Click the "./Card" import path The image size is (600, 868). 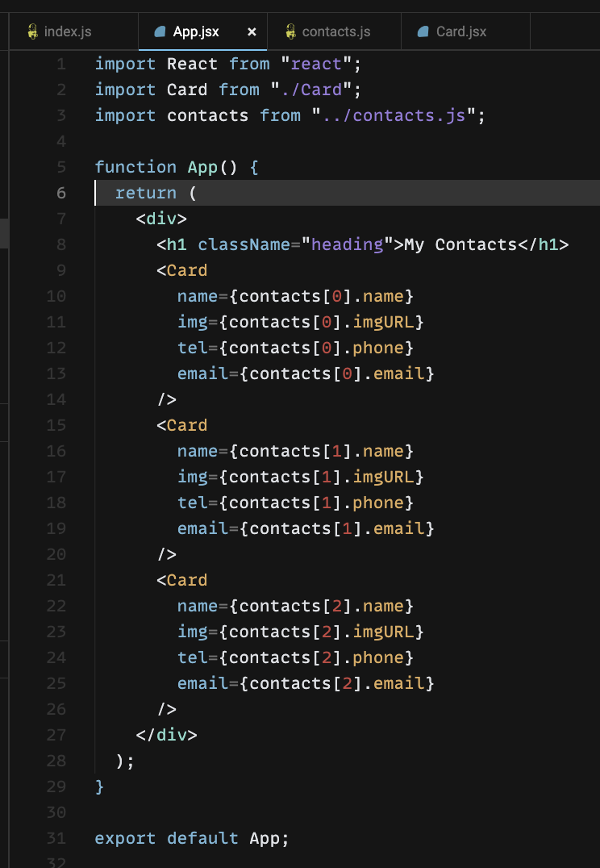[x=310, y=90]
